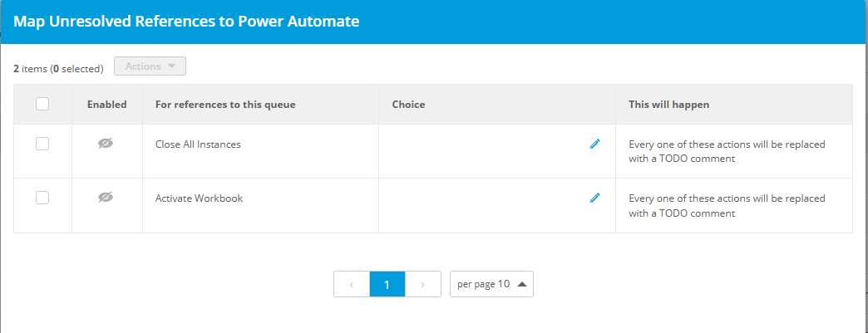Toggle enabled eye for Activate Workbook

(x=106, y=197)
